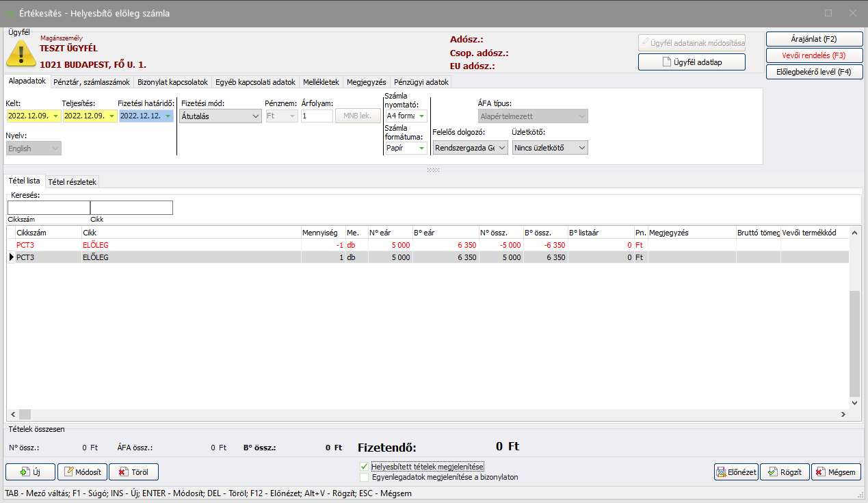Viewport: 868px width, 503px height.
Task: Click the Rögzít save icon button
Action: [x=785, y=472]
